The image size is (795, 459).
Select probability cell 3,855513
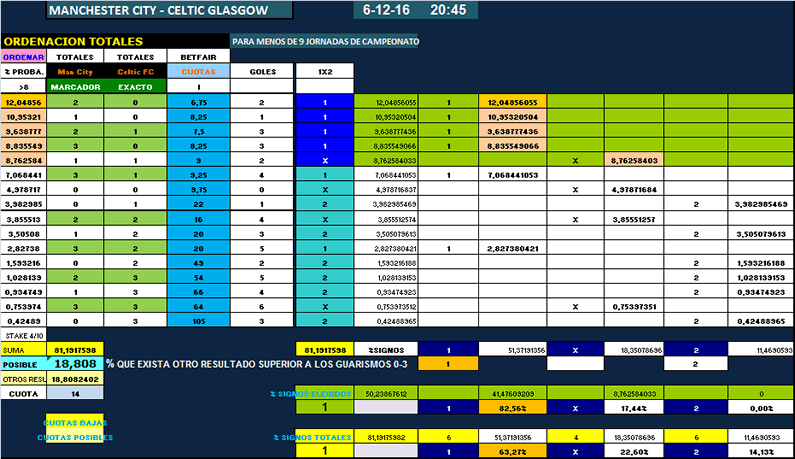click(x=23, y=220)
